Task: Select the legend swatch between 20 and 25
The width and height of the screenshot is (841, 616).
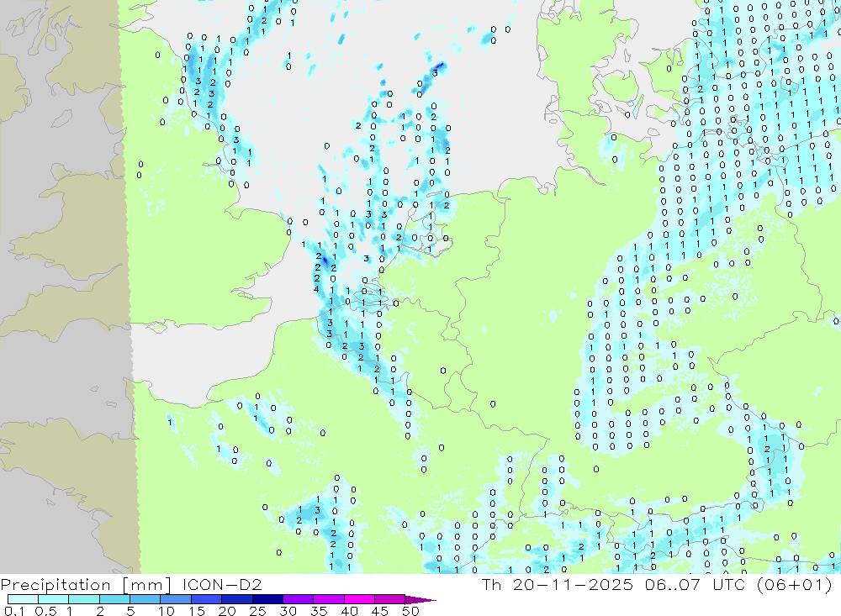Action: coord(236,599)
